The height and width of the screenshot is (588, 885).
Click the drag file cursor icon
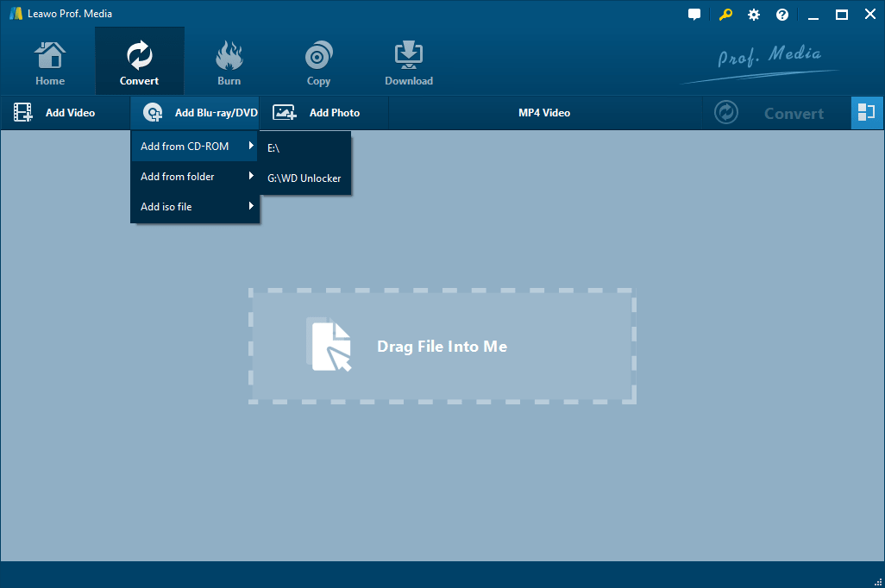tap(330, 345)
